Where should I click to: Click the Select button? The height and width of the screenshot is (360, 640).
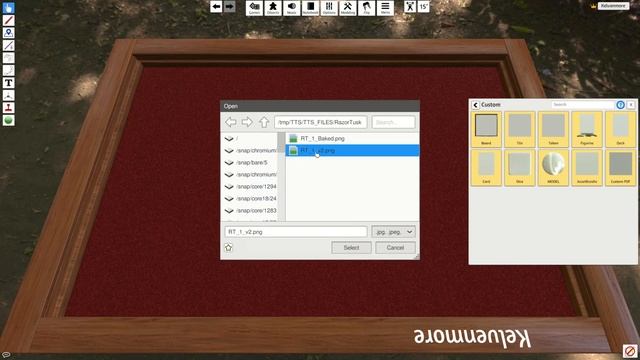[351, 248]
